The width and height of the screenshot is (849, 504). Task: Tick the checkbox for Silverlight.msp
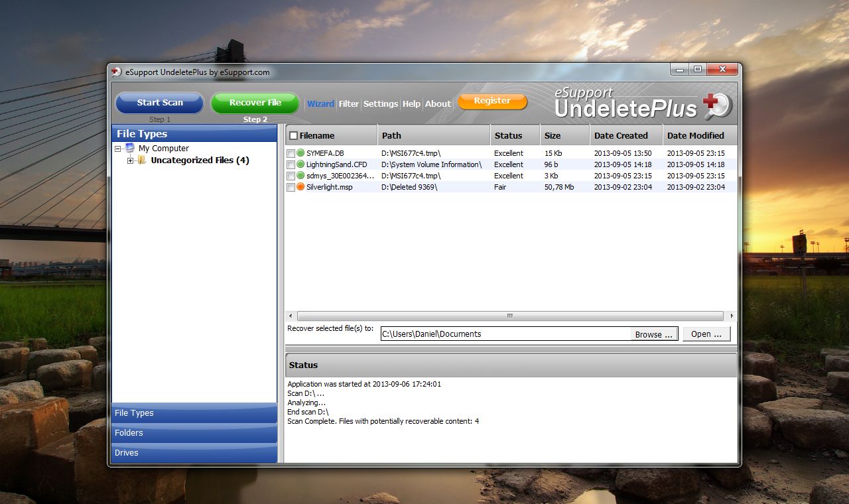click(291, 187)
